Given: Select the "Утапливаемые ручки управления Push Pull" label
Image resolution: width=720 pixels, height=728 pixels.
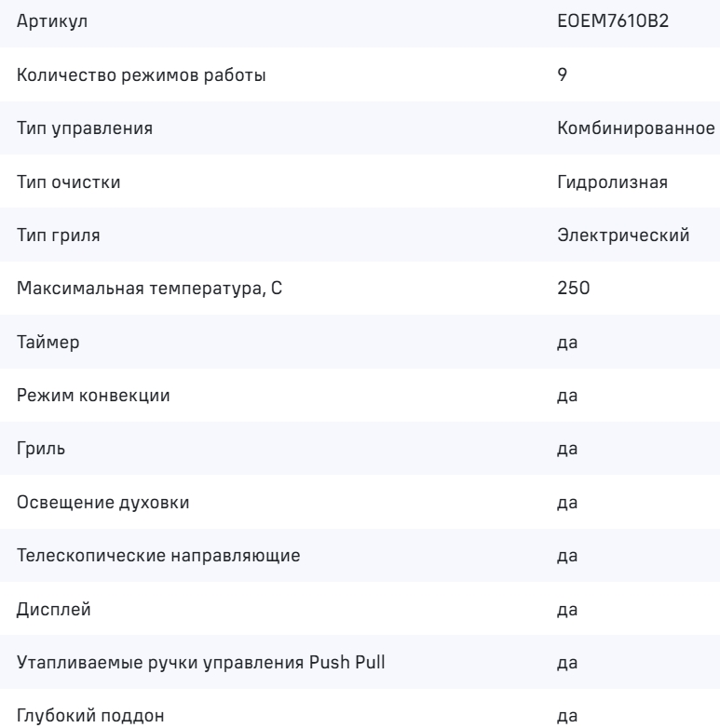Looking at the screenshot, I should click(201, 664).
